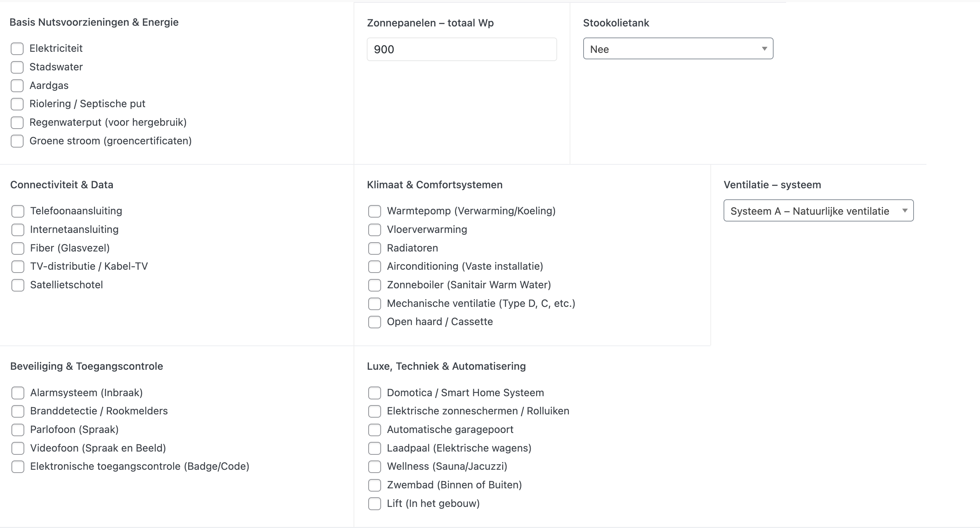Check Laadpaal (Elektrische wagens)

[x=374, y=448]
